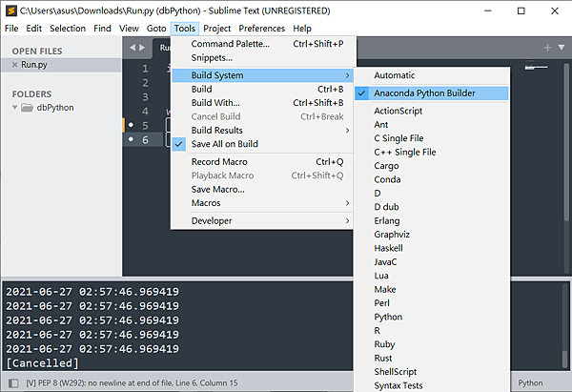Select Ant build system

coord(432,125)
